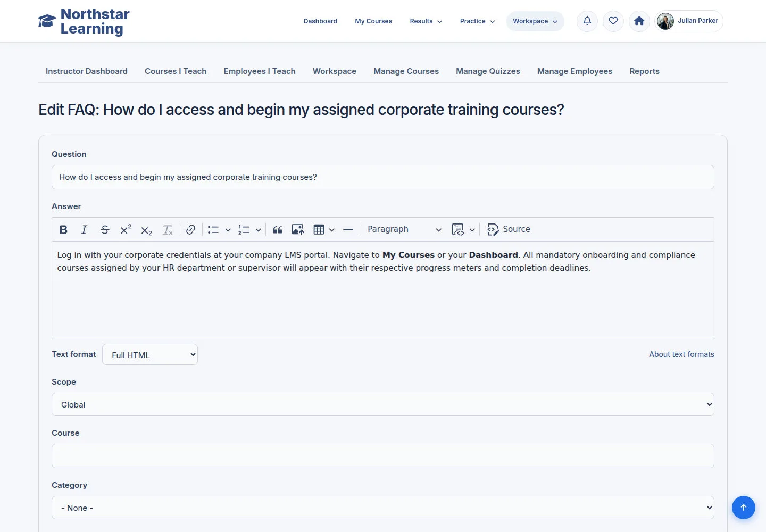Open the notifications bell
This screenshot has height=532, width=766.
pos(587,21)
